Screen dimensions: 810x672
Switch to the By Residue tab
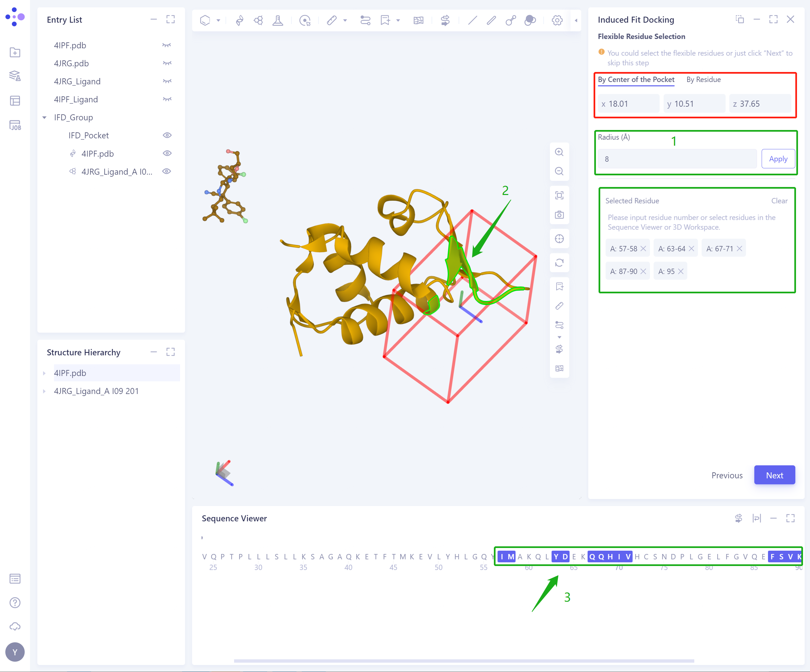tap(703, 79)
